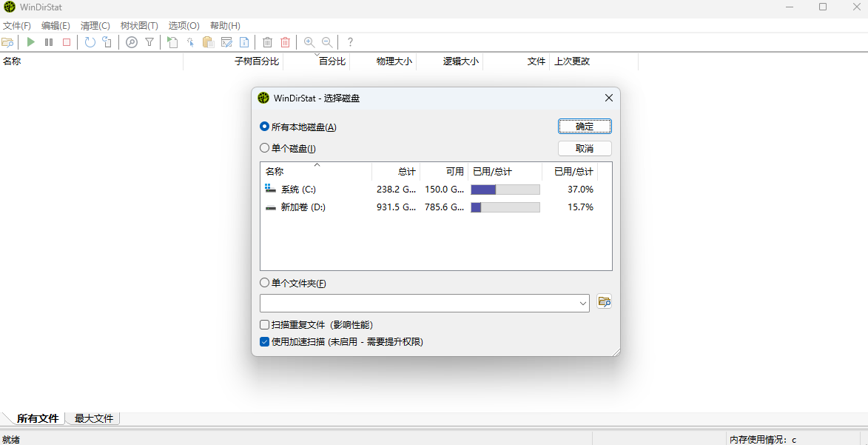Enable the 扫描重复文件 checkbox
The width and height of the screenshot is (868, 445).
(x=265, y=324)
